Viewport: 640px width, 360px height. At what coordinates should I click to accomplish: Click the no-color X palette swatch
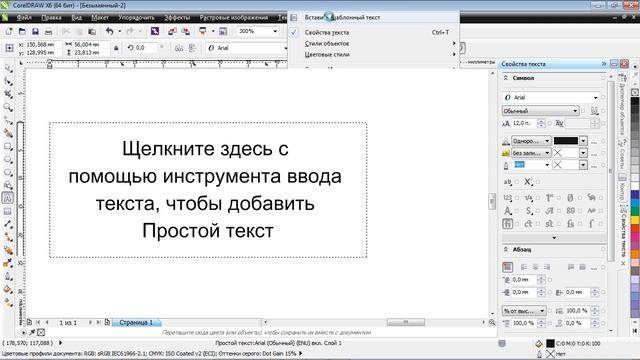click(635, 93)
